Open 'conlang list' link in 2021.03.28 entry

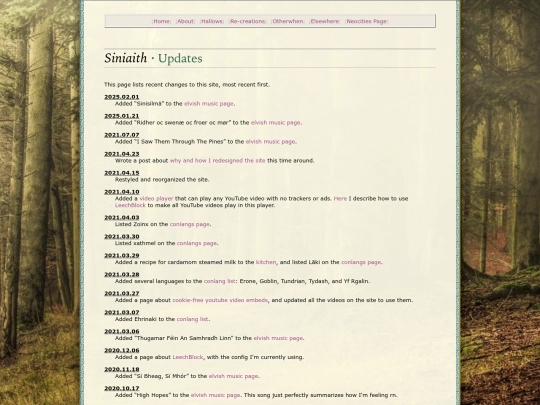(219, 281)
